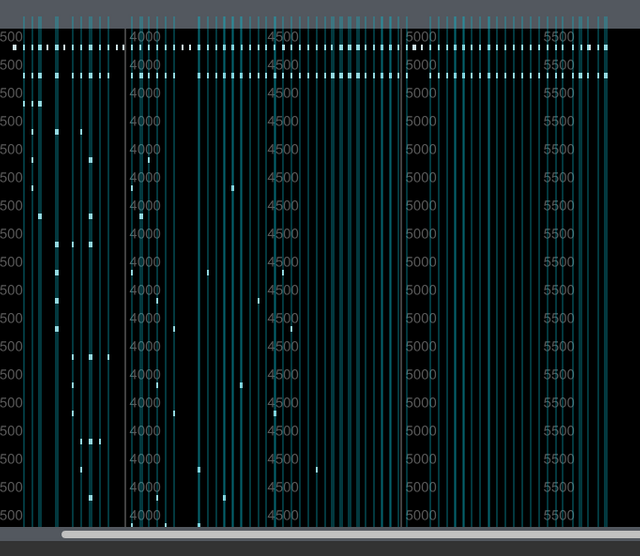The image size is (640, 556).
Task: Click the horizontal scrollbar thumb at the bottom
Action: (351, 534)
